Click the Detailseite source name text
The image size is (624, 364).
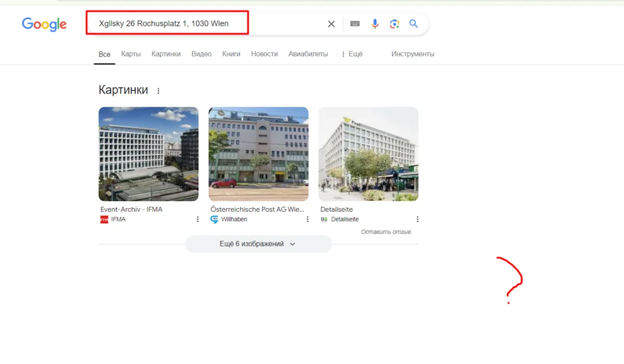345,219
